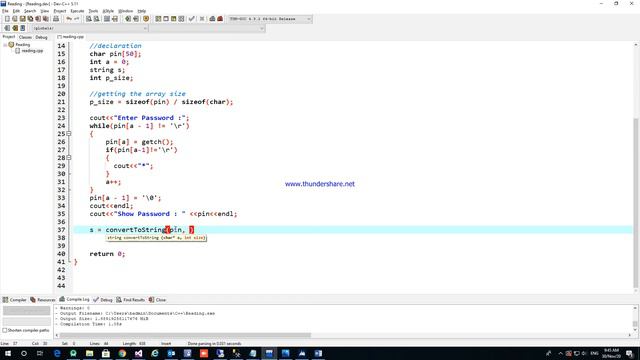The width and height of the screenshot is (640, 360).
Task: Open the Tools menu
Action: tap(93, 11)
